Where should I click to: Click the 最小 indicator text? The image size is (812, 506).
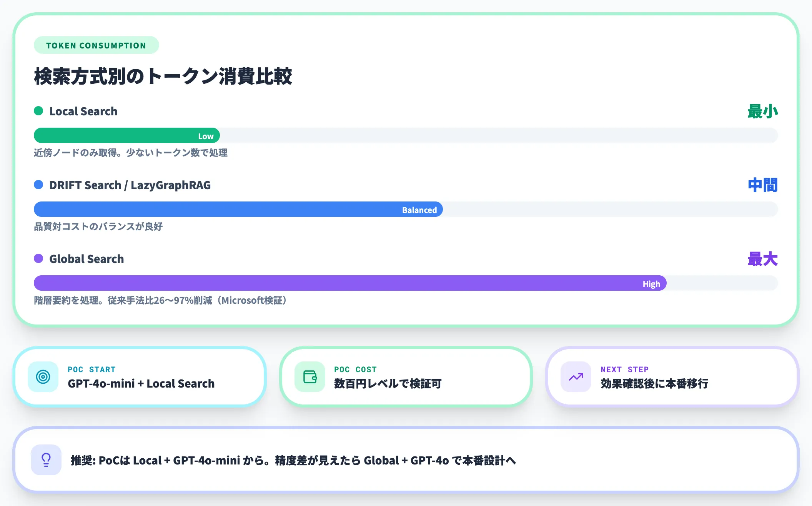click(x=763, y=112)
